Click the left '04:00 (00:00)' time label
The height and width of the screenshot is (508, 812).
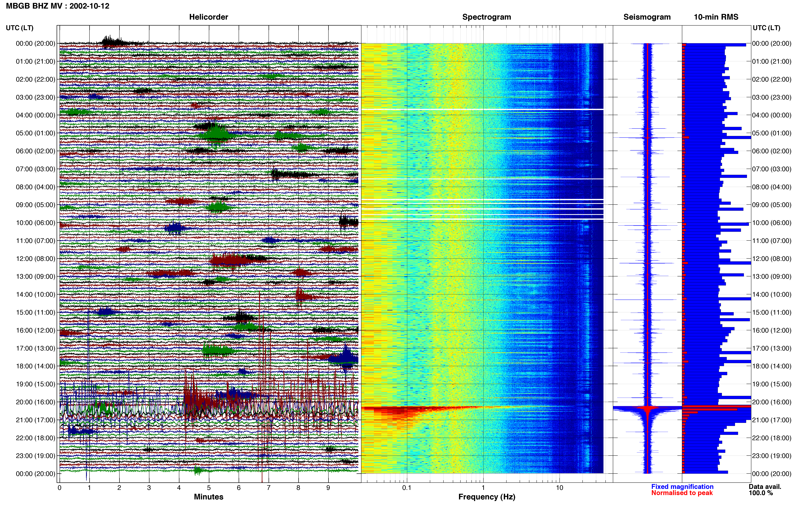point(36,115)
